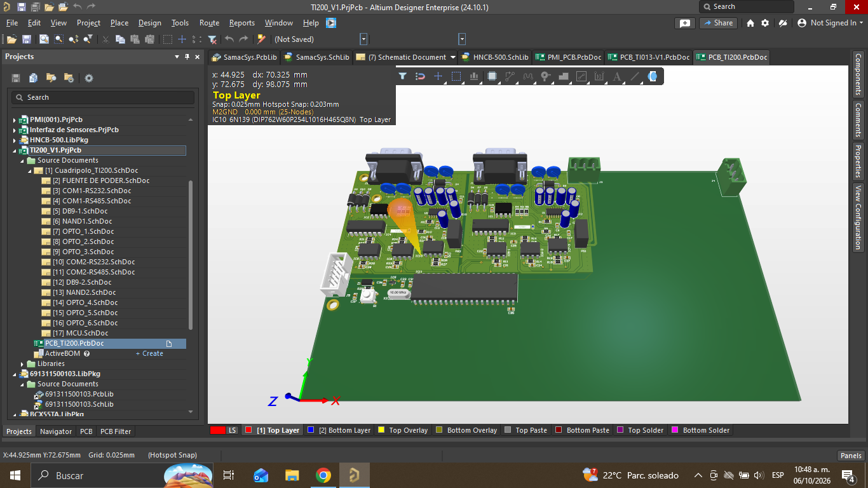Toggle the Top Layer visibility color box
Screen dimensions: 868x488
pyautogui.click(x=249, y=430)
